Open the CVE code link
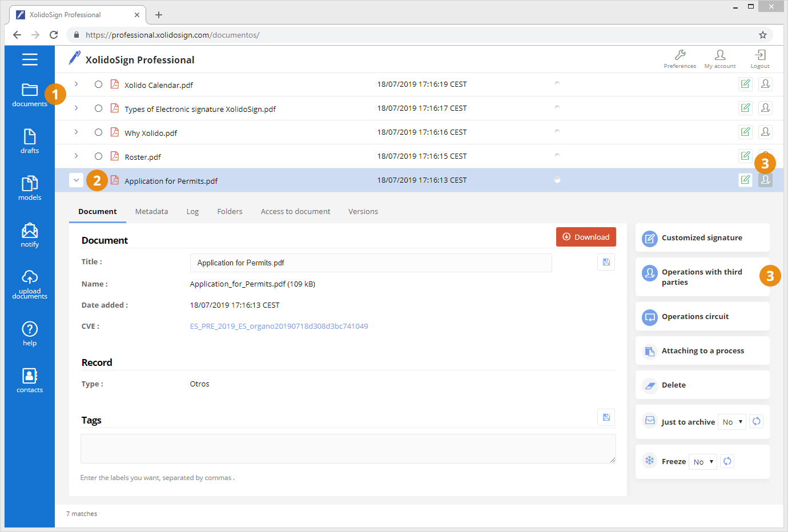The width and height of the screenshot is (788, 532). click(279, 327)
